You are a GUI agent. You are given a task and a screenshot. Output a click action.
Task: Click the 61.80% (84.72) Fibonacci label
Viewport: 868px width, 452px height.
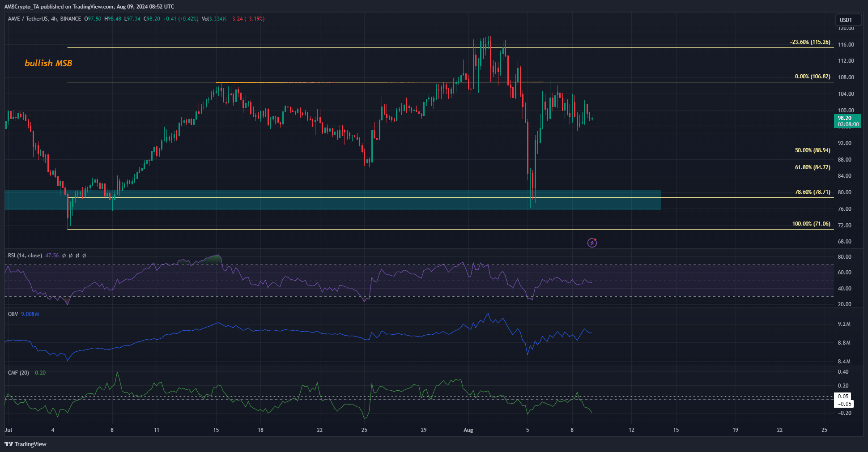(813, 167)
